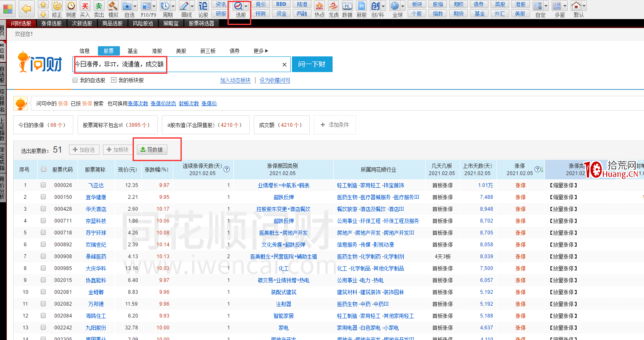Click the 添加条件 button
The height and width of the screenshot is (340, 644).
tap(335, 125)
